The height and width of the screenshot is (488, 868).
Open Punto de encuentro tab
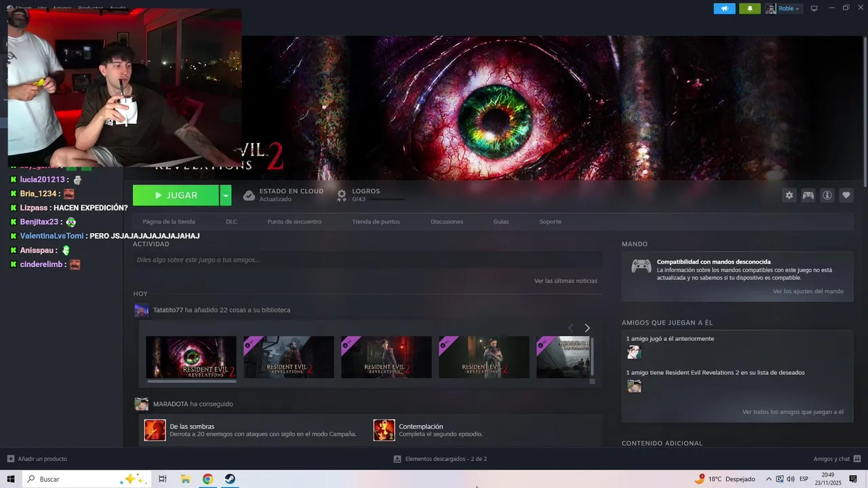pos(294,222)
